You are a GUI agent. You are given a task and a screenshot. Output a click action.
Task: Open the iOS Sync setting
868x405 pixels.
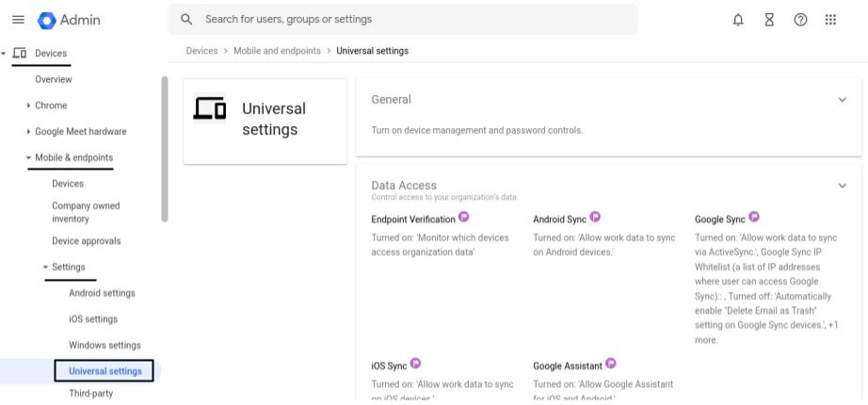tap(389, 366)
